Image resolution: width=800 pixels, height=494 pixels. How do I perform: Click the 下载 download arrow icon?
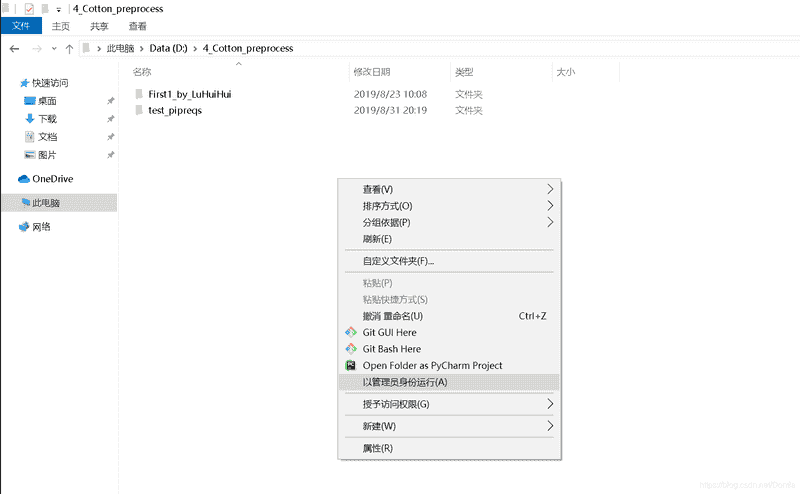click(29, 119)
